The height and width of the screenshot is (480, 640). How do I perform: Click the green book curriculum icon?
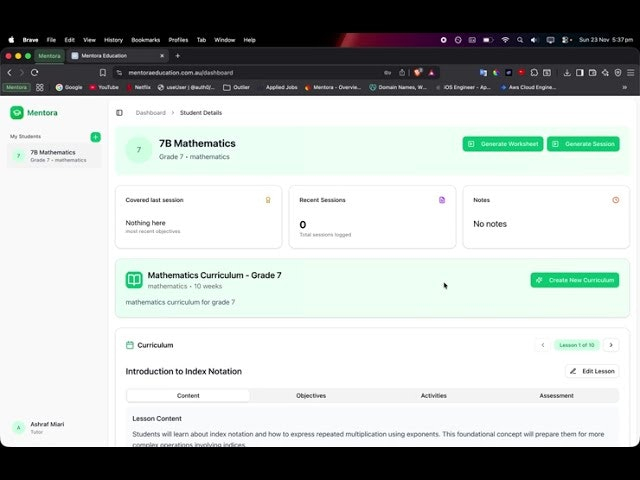point(134,280)
